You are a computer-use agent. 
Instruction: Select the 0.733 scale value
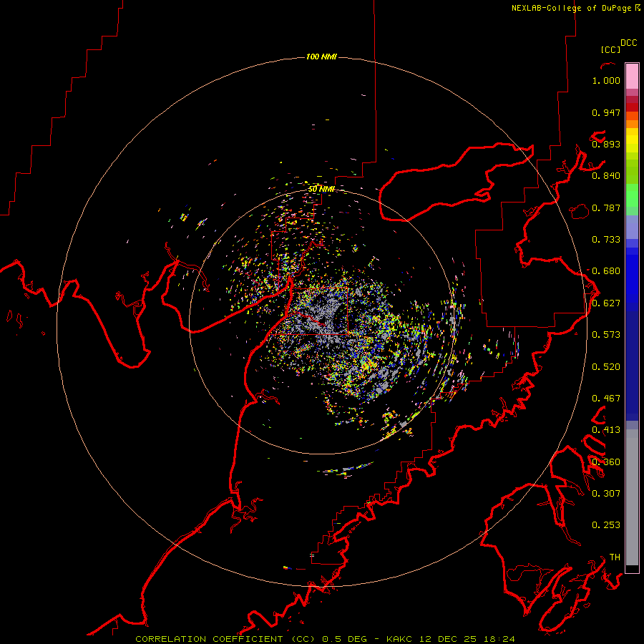click(x=606, y=240)
